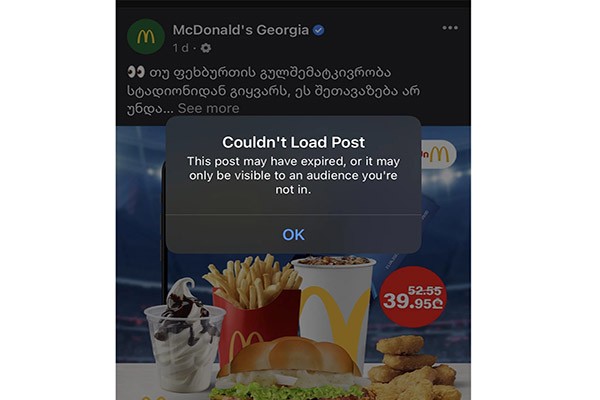Open the McDonald's Georgia page name
This screenshot has height=400, width=600.
pos(241,30)
